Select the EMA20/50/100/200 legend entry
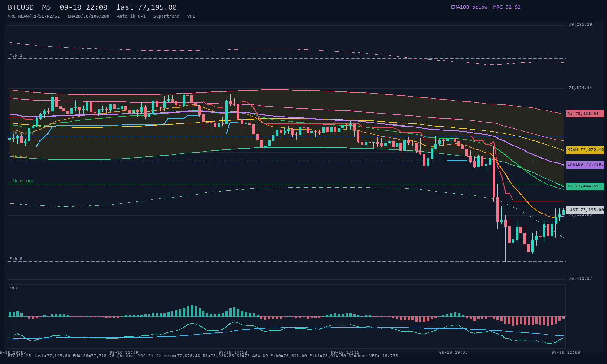607x364 pixels. pyautogui.click(x=88, y=16)
